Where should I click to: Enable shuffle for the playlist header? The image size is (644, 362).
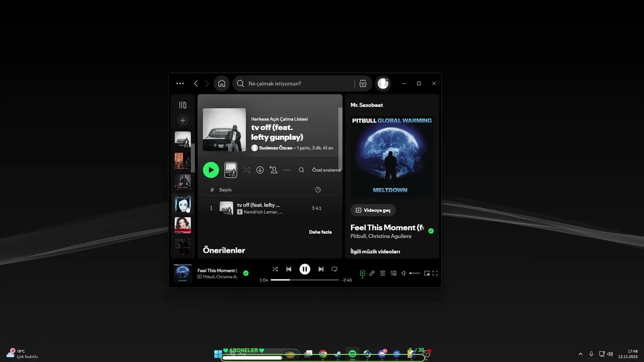click(x=246, y=170)
